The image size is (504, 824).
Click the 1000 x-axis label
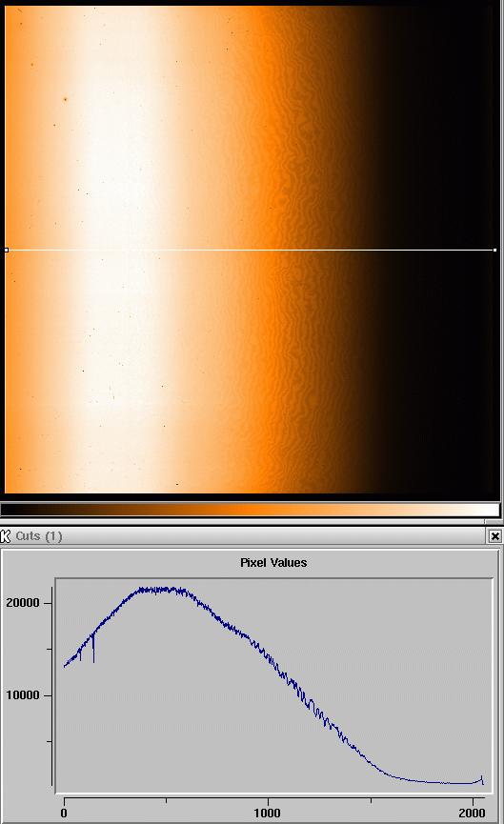(268, 813)
